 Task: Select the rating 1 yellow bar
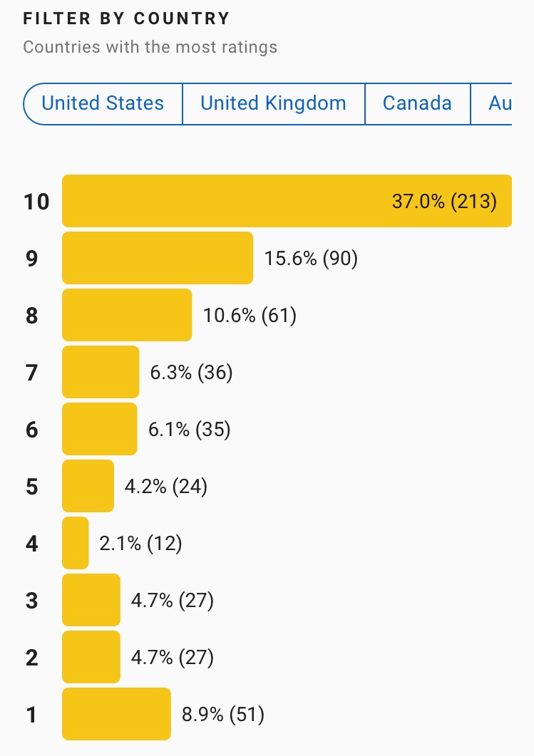(x=116, y=714)
